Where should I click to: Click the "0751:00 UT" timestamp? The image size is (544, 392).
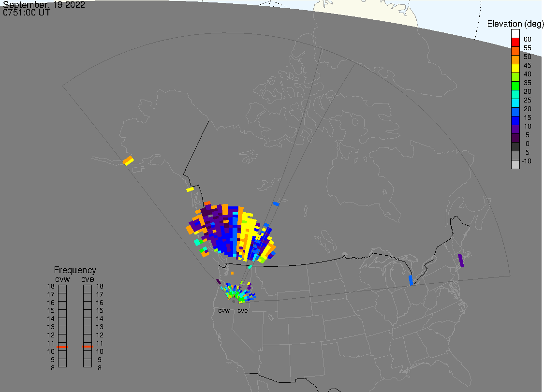(27, 13)
